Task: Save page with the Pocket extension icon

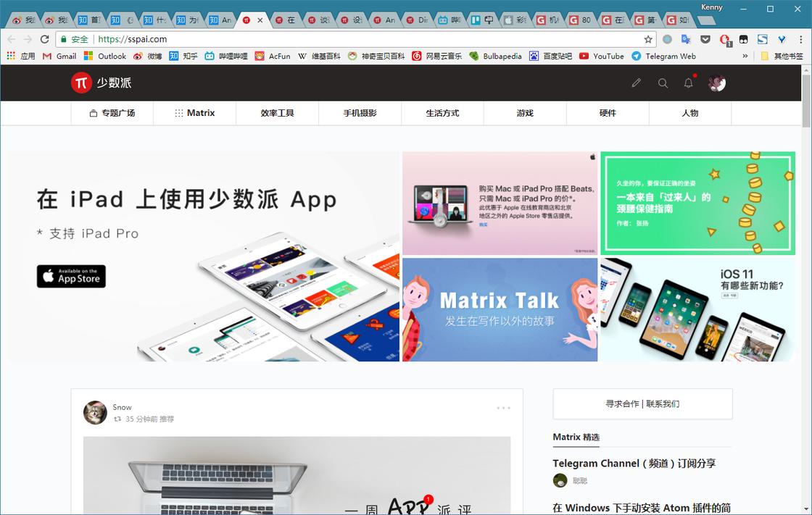Action: pos(705,39)
